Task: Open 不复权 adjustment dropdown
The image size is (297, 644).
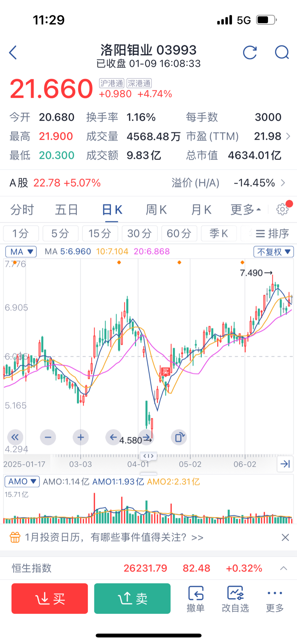Action: click(x=273, y=252)
